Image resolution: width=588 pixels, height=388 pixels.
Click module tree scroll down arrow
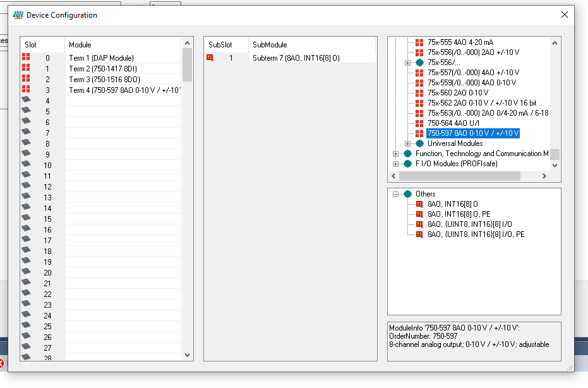tap(555, 165)
